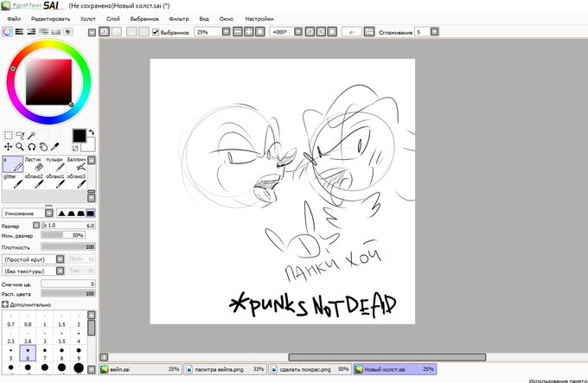Expand the Дополнительно advanced settings
This screenshot has width=588, height=383.
pyautogui.click(x=5, y=304)
